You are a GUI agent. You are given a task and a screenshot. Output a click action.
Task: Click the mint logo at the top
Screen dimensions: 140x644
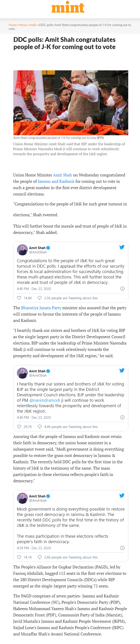68,8
